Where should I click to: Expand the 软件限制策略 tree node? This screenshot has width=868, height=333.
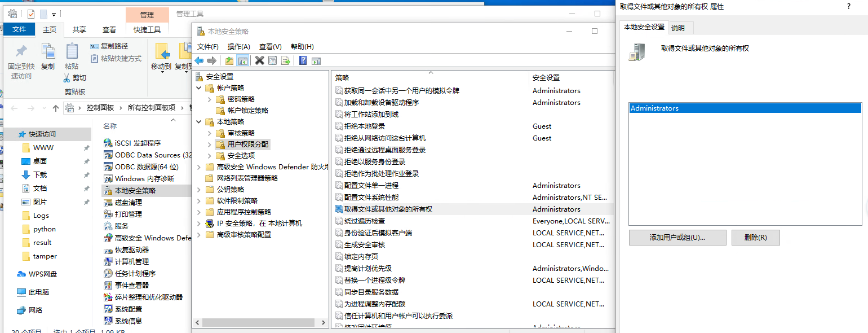(198, 200)
